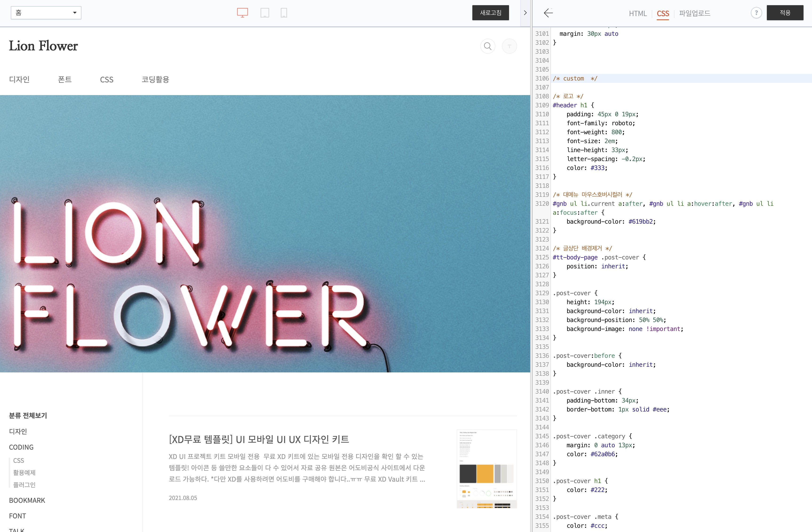Viewport: 812px width, 532px height.
Task: Click the font-family: roboto line
Action: click(601, 123)
